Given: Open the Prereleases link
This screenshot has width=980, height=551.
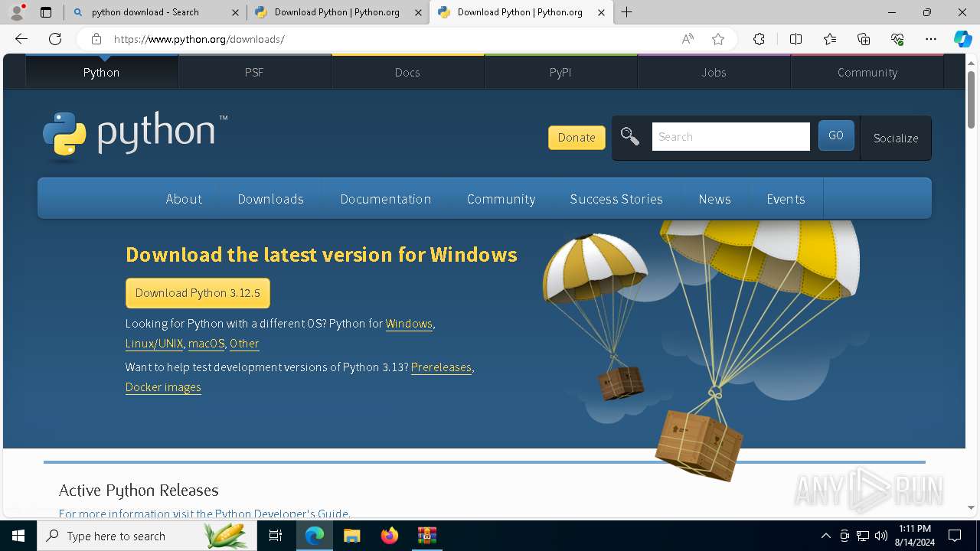Looking at the screenshot, I should (441, 367).
